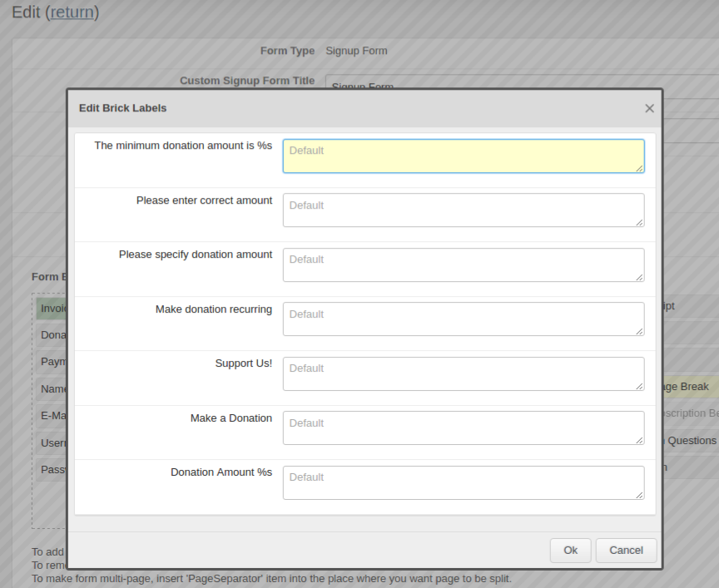The width and height of the screenshot is (719, 588).
Task: Focus the minimum donation amount text field
Action: (463, 156)
